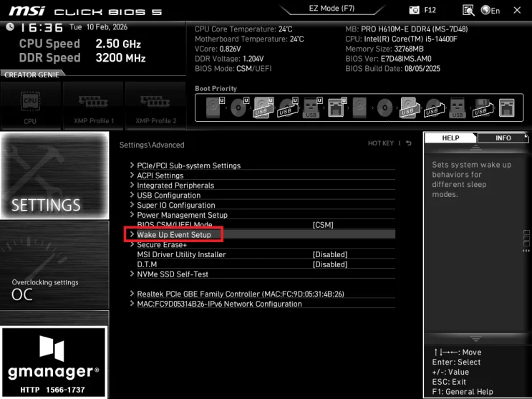Select the UEFI hard disk boot icon
The image size is (532, 399).
click(215, 107)
